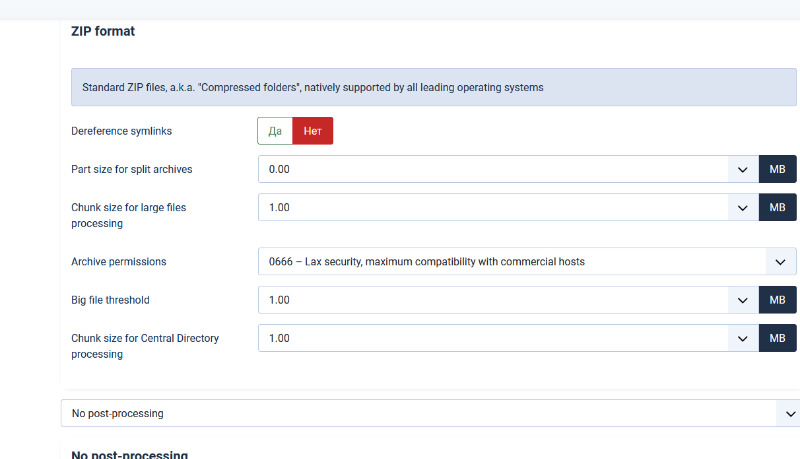
Task: Focus the Big file threshold field
Action: (493, 300)
